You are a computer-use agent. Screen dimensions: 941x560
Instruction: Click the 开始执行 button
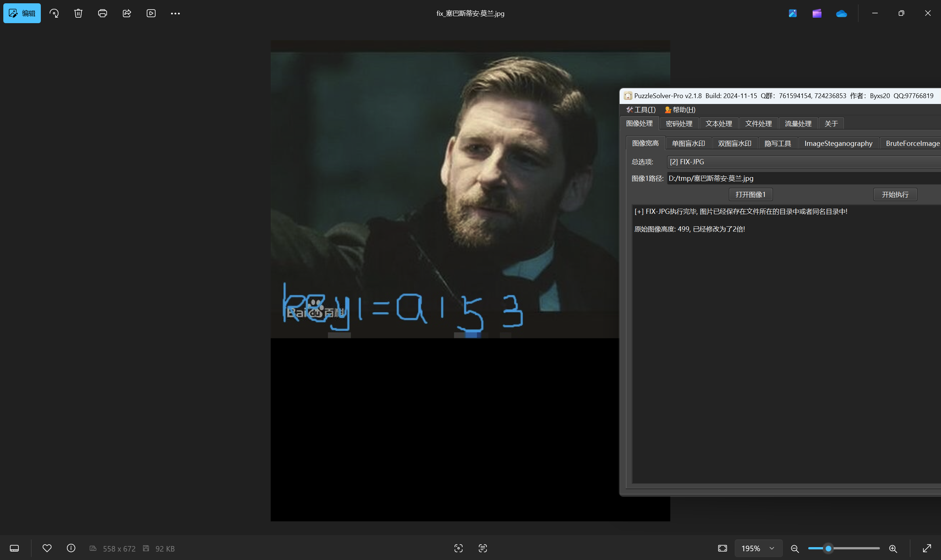tap(895, 194)
